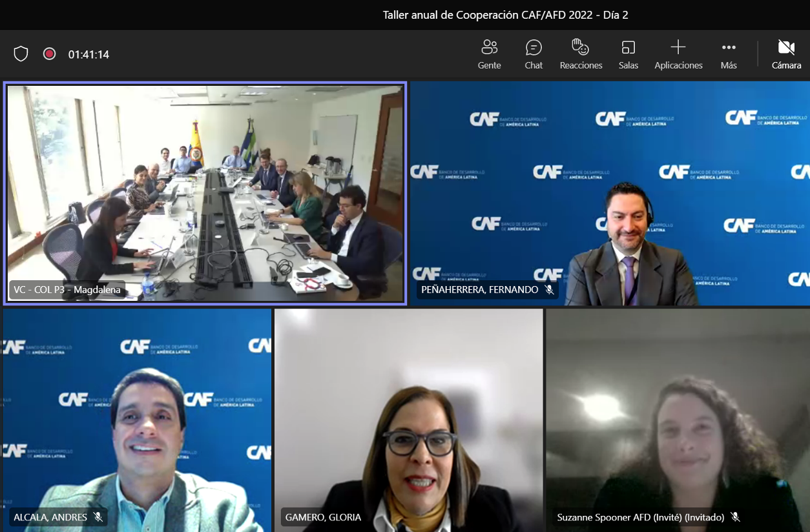Select the VC - COL P3 - Magdalena video tile
This screenshot has height=532, width=810.
[x=205, y=192]
